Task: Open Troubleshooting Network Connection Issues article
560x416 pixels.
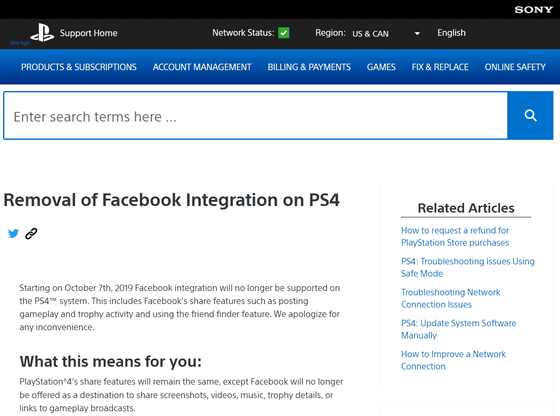Action: pyautogui.click(x=450, y=298)
